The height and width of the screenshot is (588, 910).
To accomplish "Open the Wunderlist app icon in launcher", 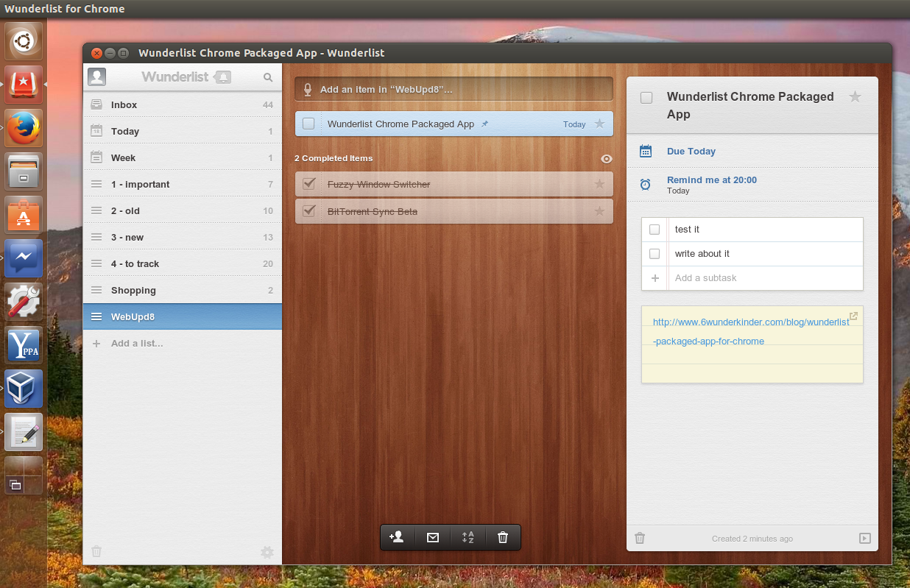I will tap(24, 84).
